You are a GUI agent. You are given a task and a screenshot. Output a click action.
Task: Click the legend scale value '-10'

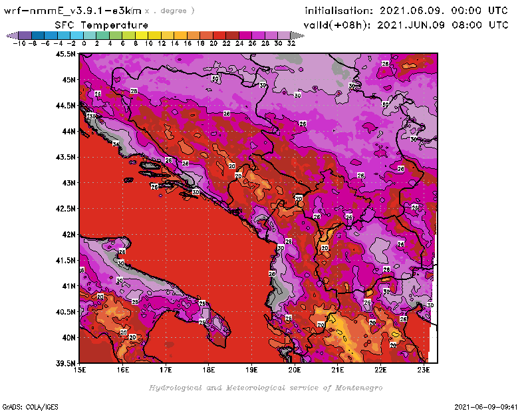coord(19,43)
